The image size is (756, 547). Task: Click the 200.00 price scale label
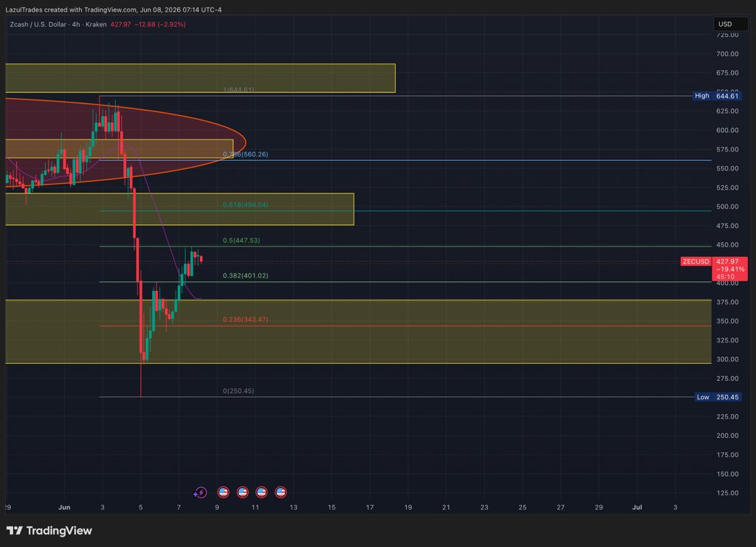[727, 436]
